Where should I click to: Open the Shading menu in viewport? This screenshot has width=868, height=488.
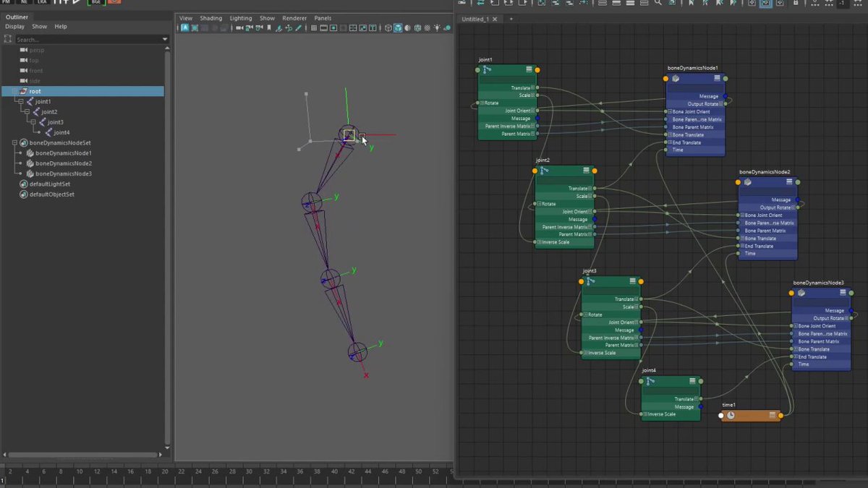(211, 18)
